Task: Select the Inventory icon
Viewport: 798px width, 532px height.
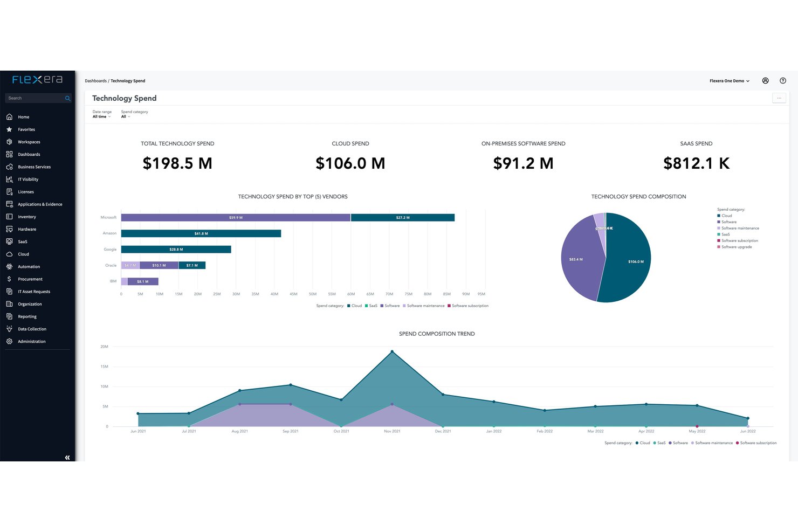Action: click(9, 217)
